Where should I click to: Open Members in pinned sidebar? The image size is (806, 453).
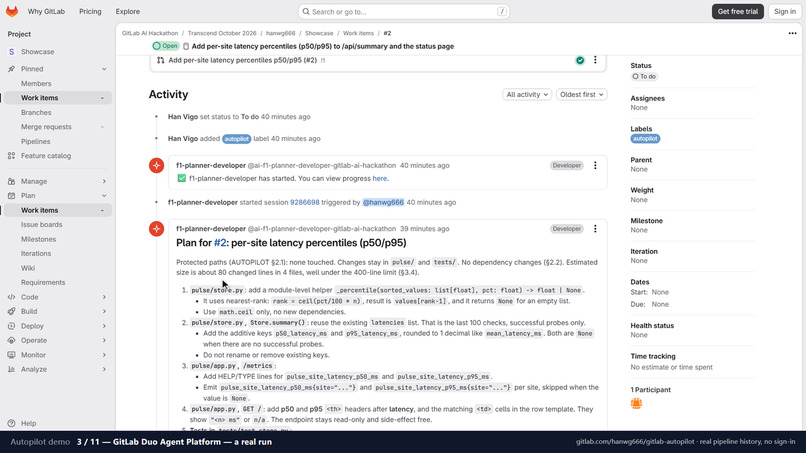(x=36, y=83)
